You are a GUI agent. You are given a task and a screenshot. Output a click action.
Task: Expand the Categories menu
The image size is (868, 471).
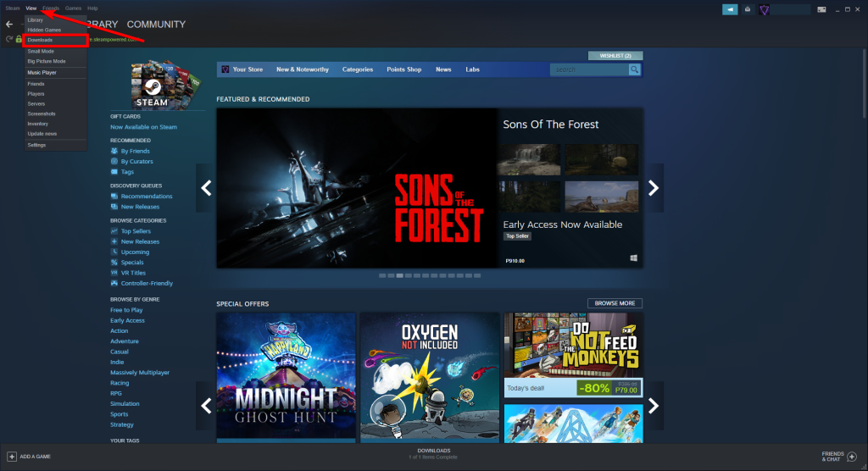coord(358,69)
